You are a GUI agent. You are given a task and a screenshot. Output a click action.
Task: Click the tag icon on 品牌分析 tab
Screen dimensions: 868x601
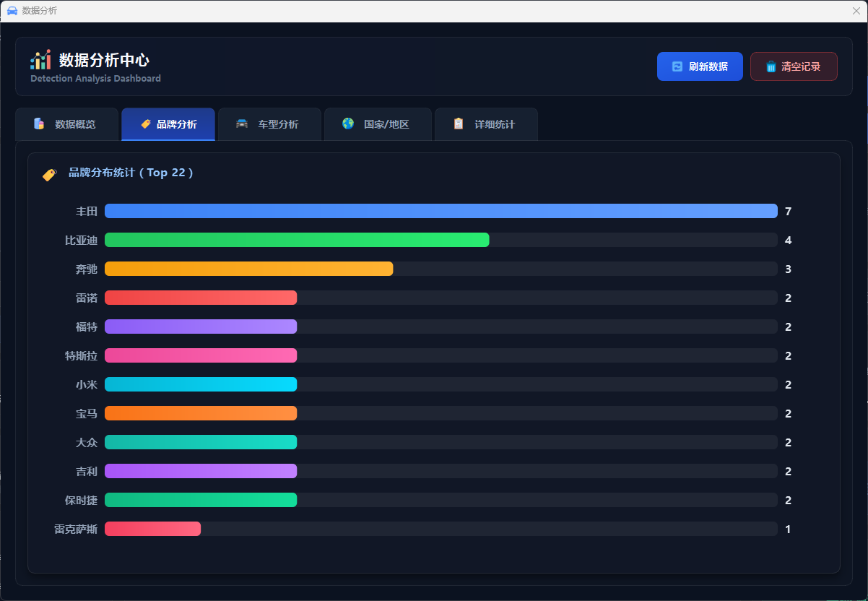(x=146, y=124)
